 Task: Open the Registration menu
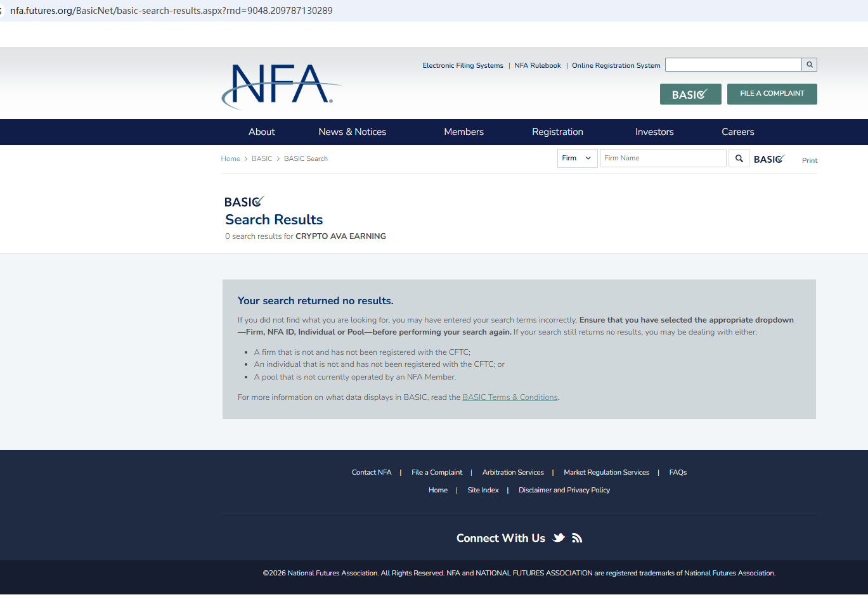click(558, 132)
